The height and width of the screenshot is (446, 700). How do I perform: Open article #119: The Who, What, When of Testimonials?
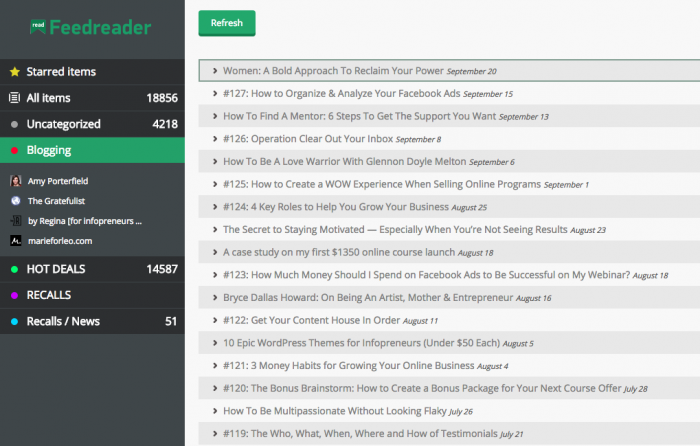click(x=360, y=433)
